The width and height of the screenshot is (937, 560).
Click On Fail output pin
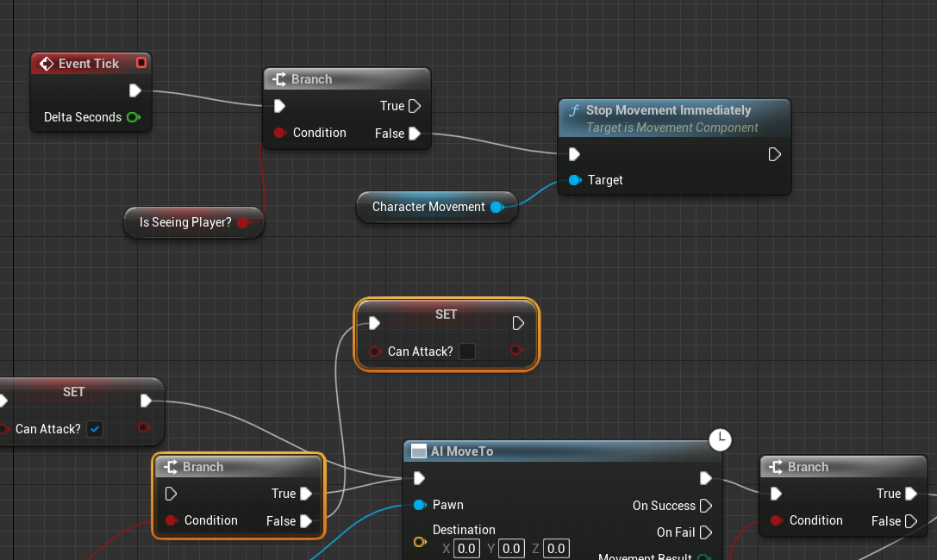(x=706, y=532)
